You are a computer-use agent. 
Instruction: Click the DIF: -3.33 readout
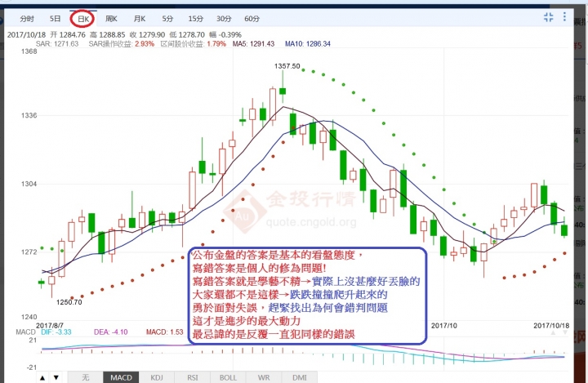pos(56,332)
